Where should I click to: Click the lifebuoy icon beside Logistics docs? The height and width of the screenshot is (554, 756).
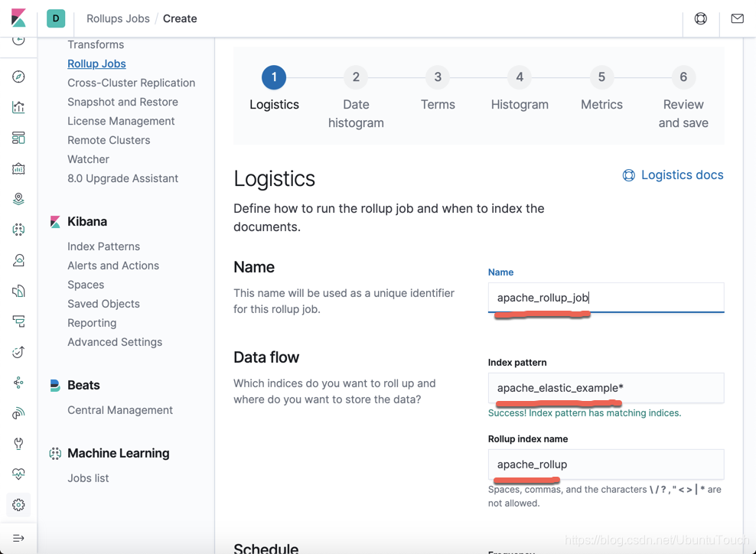[629, 175]
